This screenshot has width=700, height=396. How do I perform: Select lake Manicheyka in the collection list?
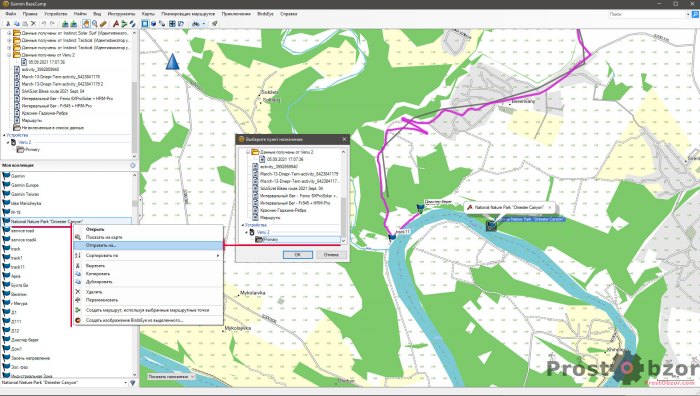click(x=26, y=203)
